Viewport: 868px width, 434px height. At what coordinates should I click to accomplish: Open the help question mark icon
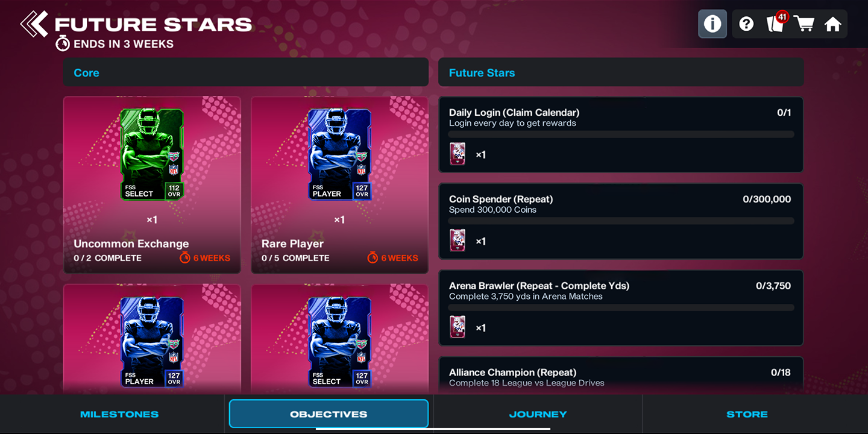(x=746, y=24)
